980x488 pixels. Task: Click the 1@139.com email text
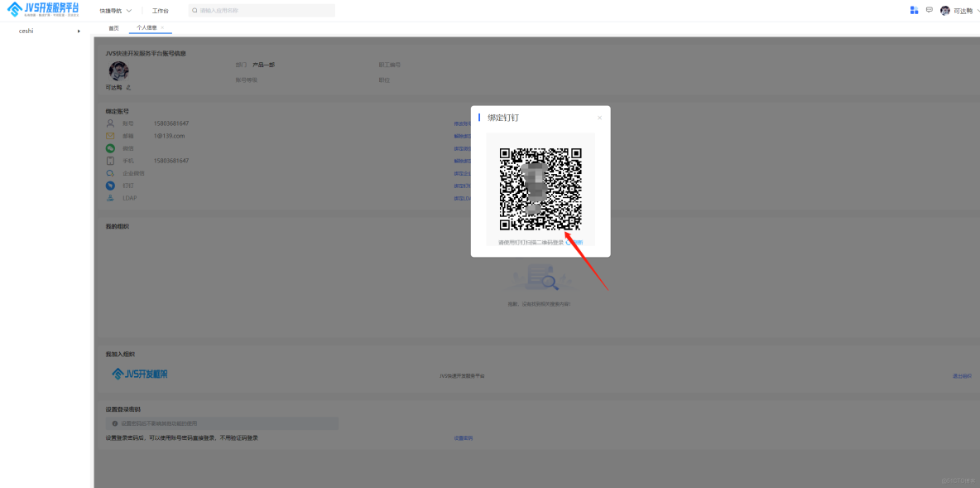click(x=169, y=136)
